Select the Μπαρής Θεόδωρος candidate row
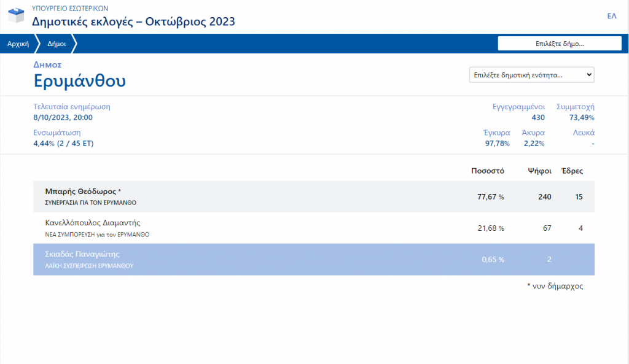629x364 pixels. [314, 196]
